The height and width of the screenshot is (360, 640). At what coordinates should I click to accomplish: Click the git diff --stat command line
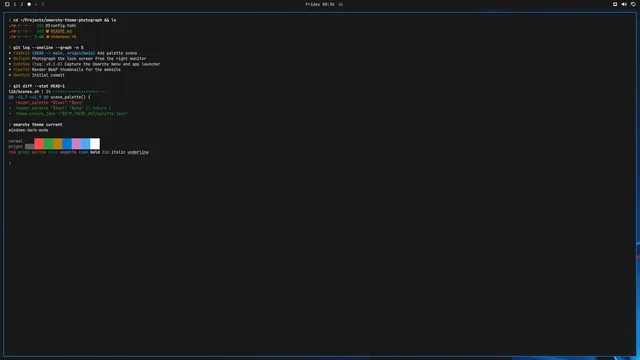(39, 86)
